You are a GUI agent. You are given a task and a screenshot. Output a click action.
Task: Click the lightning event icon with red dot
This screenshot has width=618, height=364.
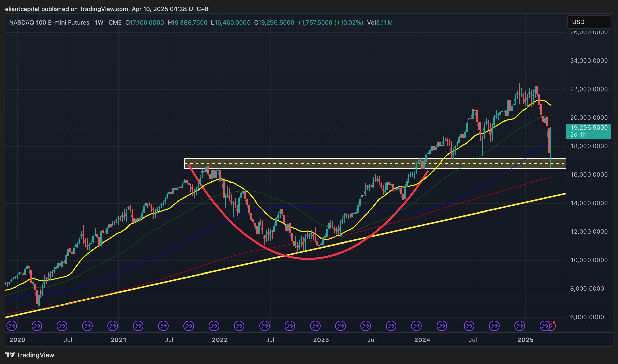[552, 326]
